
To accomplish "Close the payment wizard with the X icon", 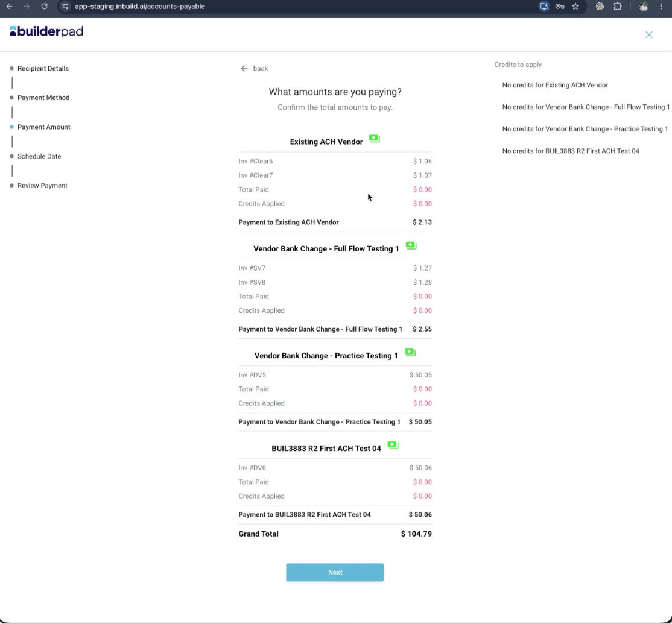I will pos(649,35).
